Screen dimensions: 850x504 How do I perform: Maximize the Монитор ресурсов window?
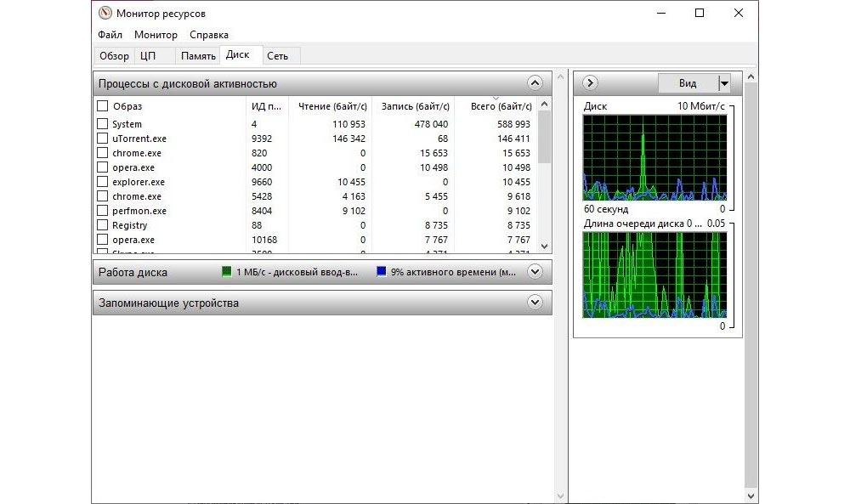point(700,13)
